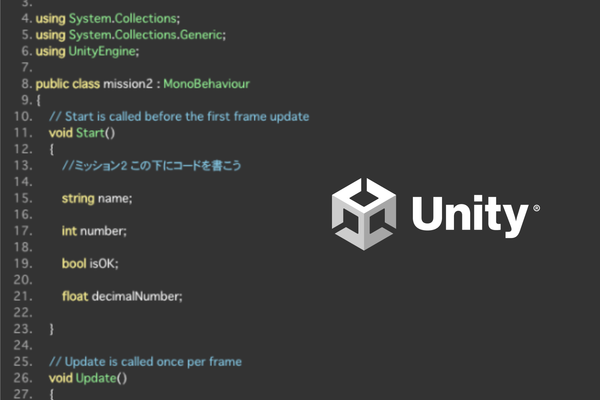Click the 'public class' keywords
The width and height of the screenshot is (600, 400).
point(68,84)
